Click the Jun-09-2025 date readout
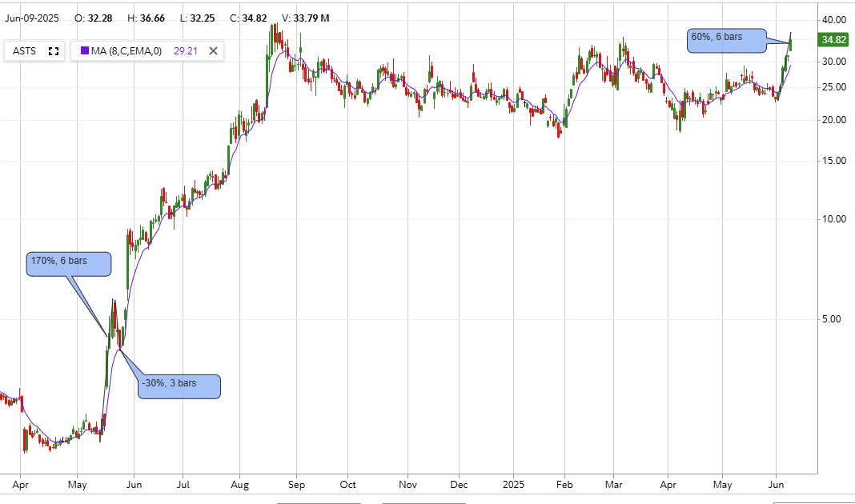The image size is (855, 504). [x=32, y=18]
